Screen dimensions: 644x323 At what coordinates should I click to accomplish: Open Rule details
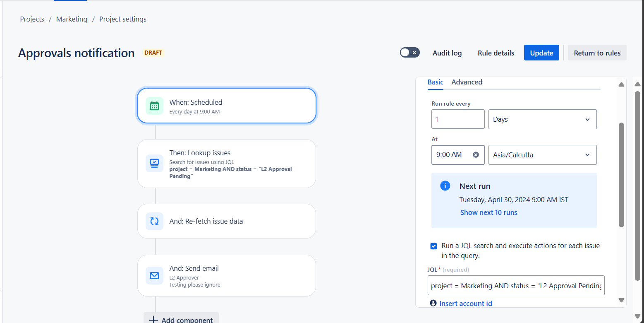(496, 53)
